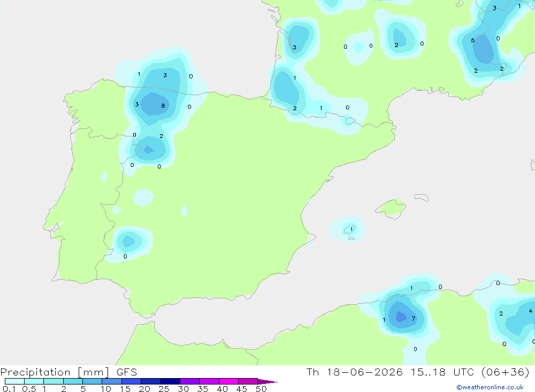Click the 30 legend scale label

pyautogui.click(x=184, y=389)
